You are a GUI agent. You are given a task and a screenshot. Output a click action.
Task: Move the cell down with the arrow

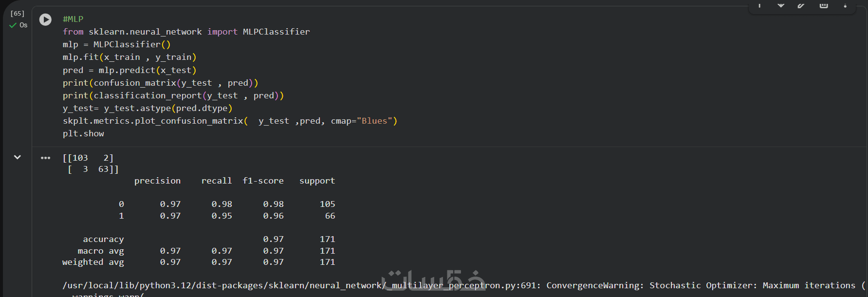pos(781,5)
